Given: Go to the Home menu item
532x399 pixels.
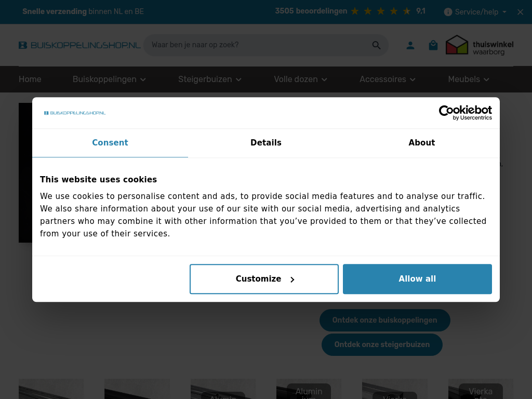Looking at the screenshot, I should tap(30, 79).
